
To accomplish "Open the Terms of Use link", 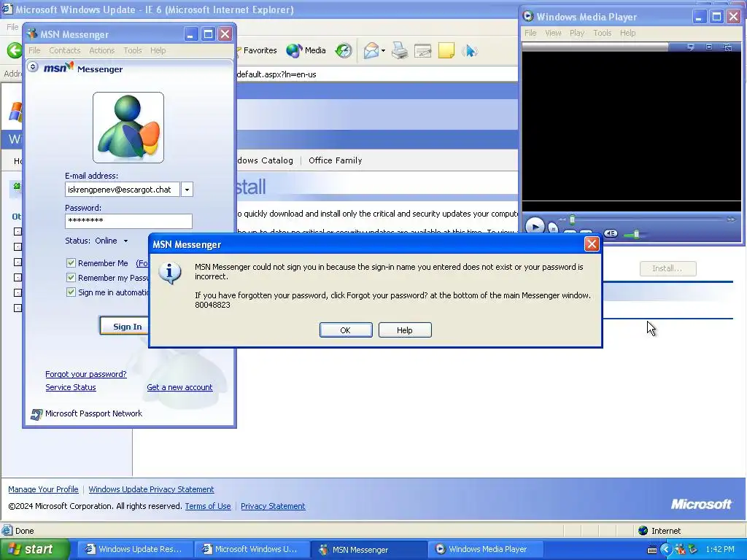I will (x=208, y=506).
